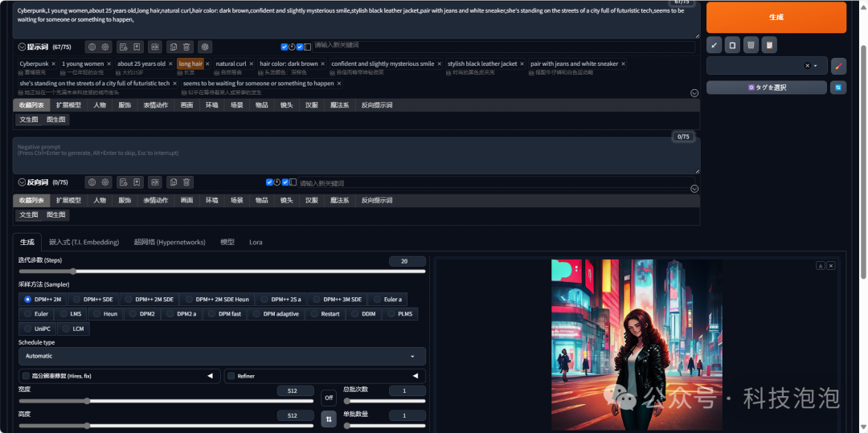Screen dimensions: 868x433
Task: Click the Off aspect ratio button
Action: point(328,397)
